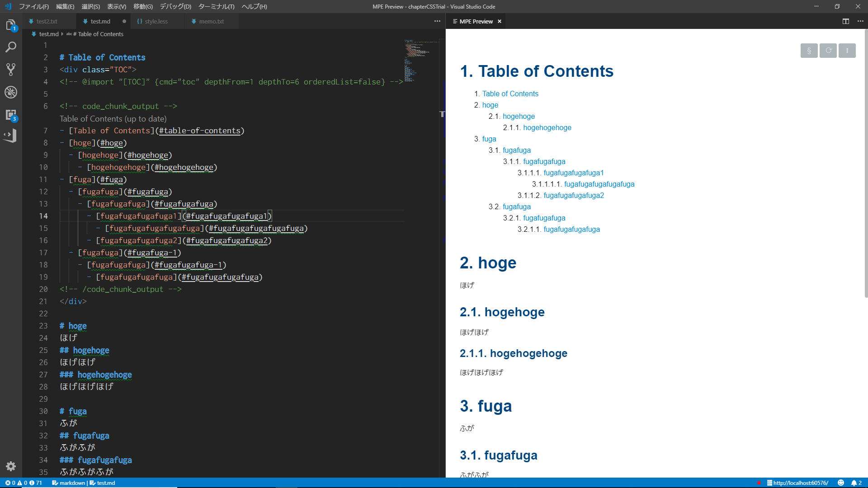Open the MPE Preview more actions menu
This screenshot has height=488, width=868.
pos(861,21)
